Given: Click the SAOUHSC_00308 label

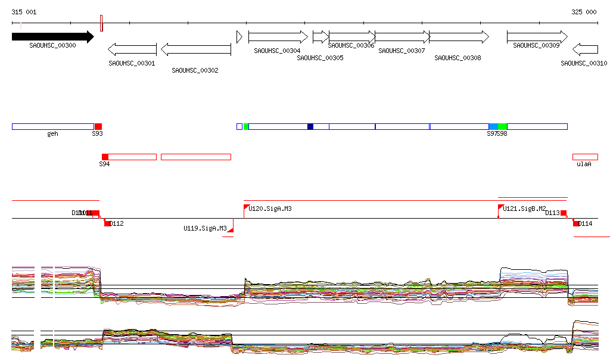Looking at the screenshot, I should coord(457,58).
